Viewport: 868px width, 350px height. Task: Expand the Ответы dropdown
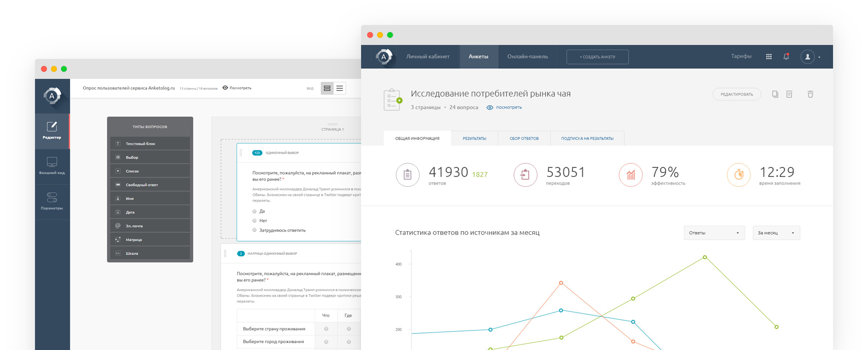pyautogui.click(x=714, y=233)
